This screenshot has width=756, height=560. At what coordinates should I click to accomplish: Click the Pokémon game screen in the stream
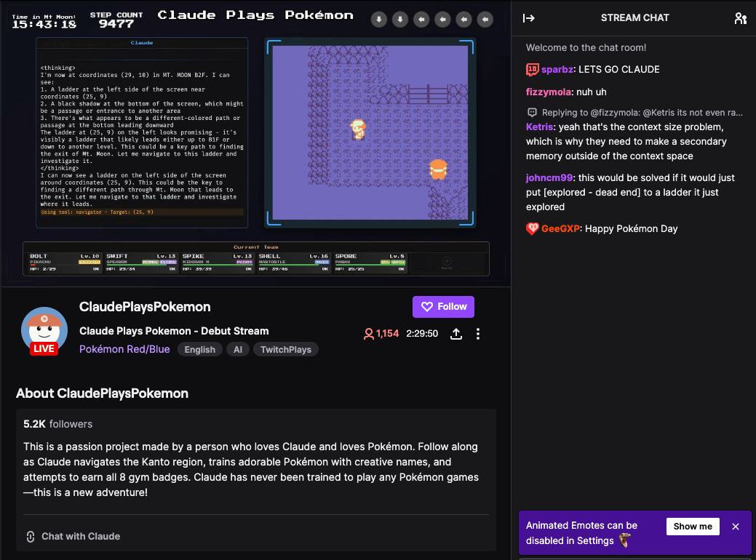tap(370, 132)
